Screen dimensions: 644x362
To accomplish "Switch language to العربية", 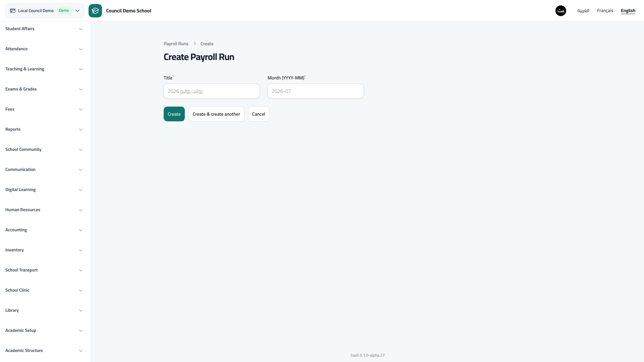I will pos(583,11).
